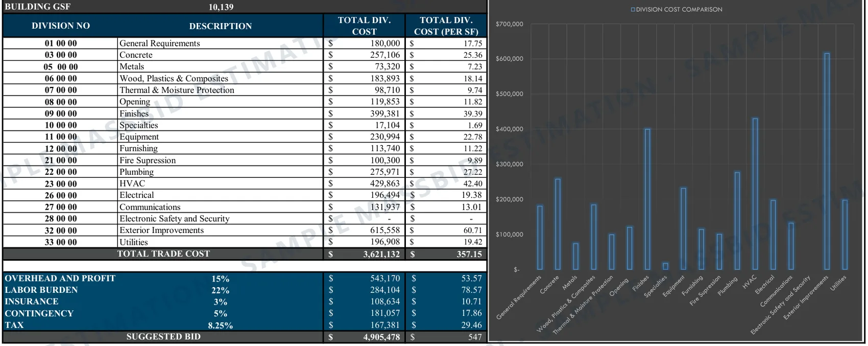Select the 8.25% tax percentage
Viewport: 868px width, 346px height.
point(221,326)
